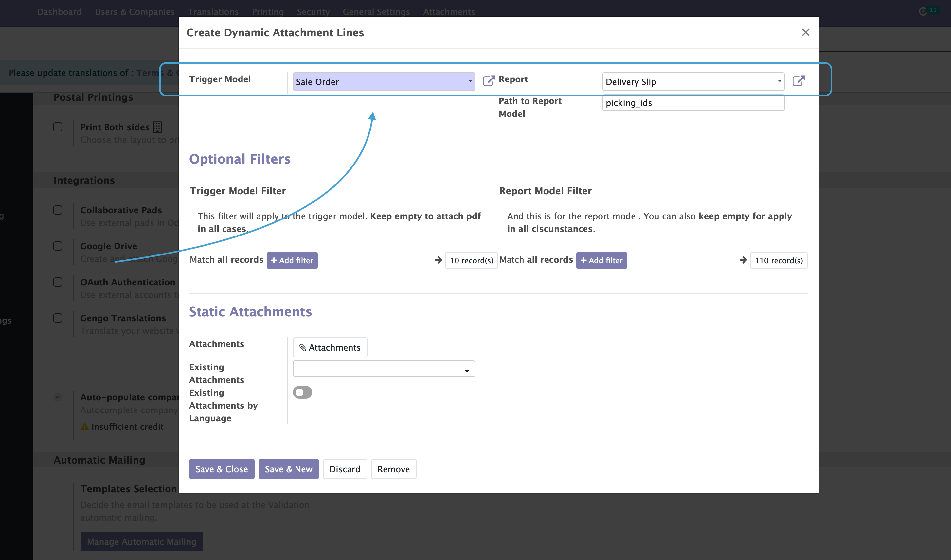Open external link next to Report field
This screenshot has height=560, width=951.
(798, 81)
